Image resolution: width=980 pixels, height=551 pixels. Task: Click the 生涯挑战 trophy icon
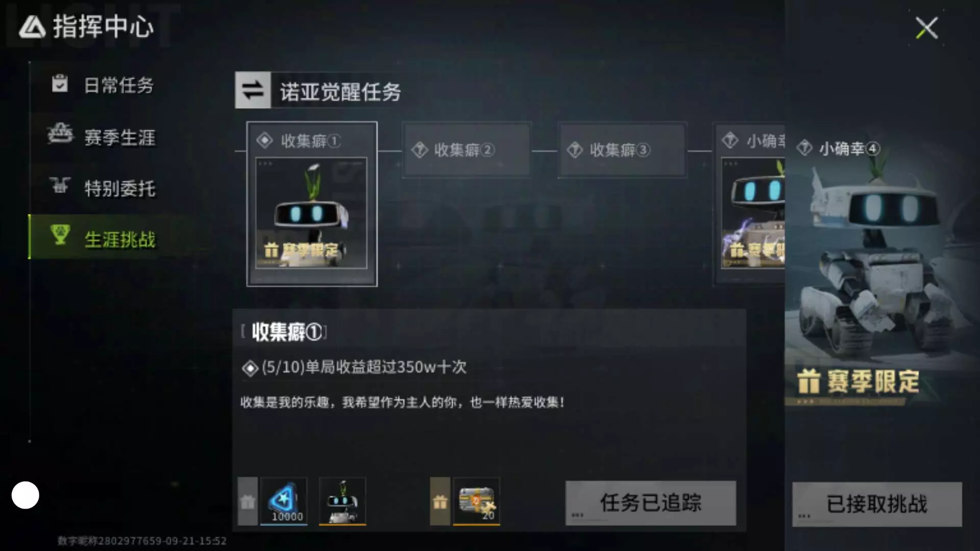click(x=60, y=235)
